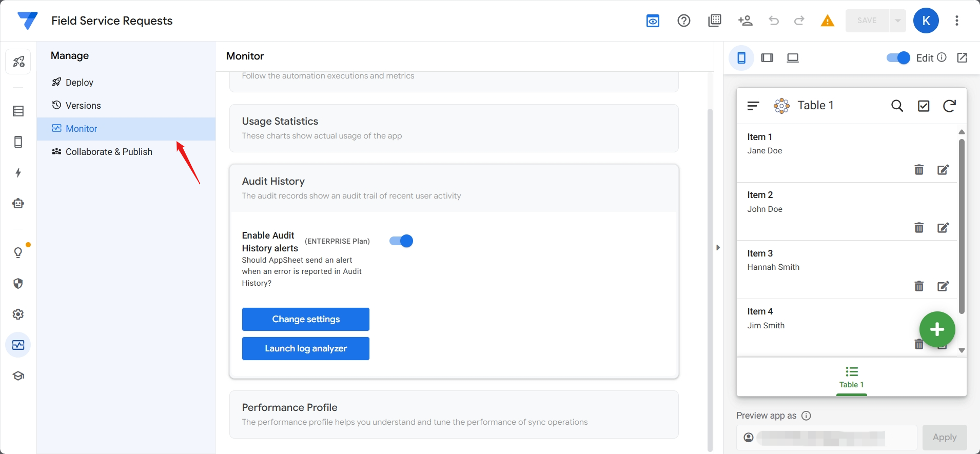Open the warning triangle alerts

pyautogui.click(x=827, y=21)
